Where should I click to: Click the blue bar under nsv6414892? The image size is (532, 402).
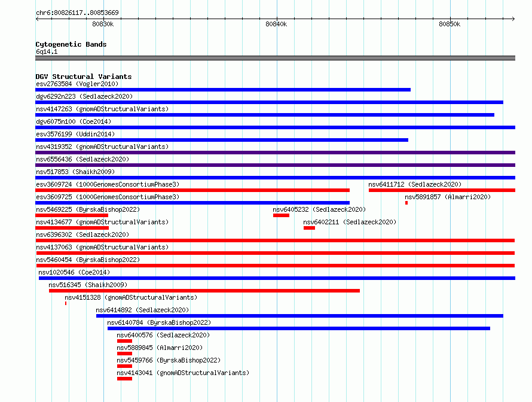(300, 316)
